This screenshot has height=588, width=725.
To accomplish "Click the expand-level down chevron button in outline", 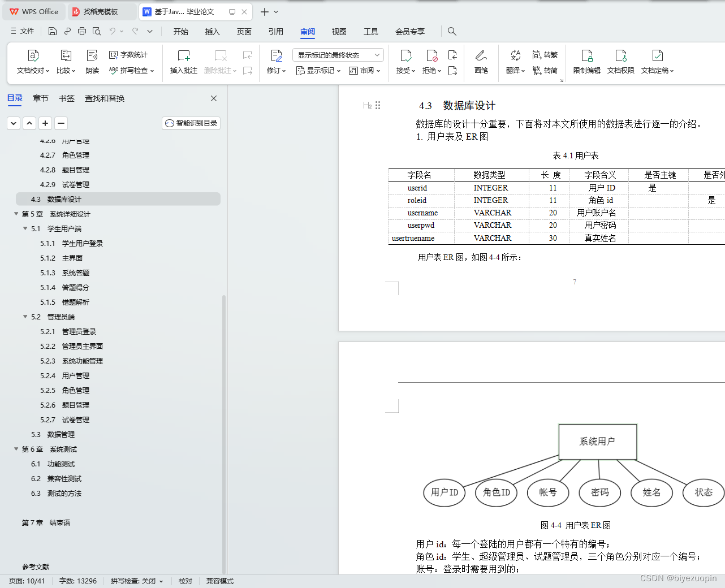I will point(14,123).
